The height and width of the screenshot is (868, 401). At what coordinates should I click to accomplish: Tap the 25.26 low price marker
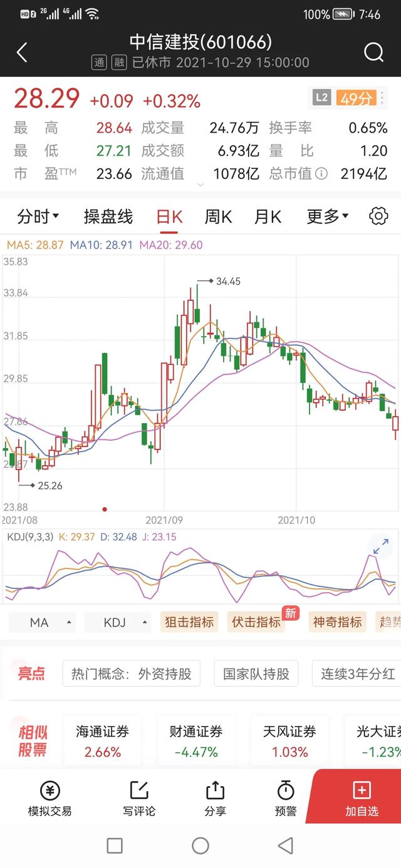(50, 485)
